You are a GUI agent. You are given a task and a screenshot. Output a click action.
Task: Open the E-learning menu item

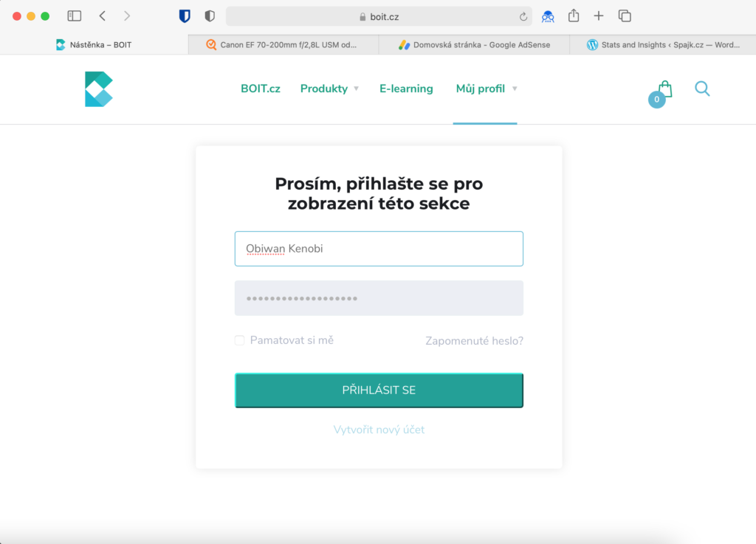(x=406, y=89)
